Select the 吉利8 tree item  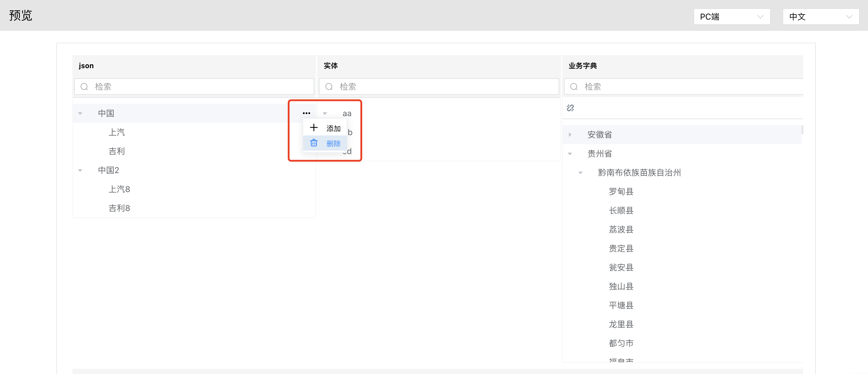pyautogui.click(x=119, y=208)
